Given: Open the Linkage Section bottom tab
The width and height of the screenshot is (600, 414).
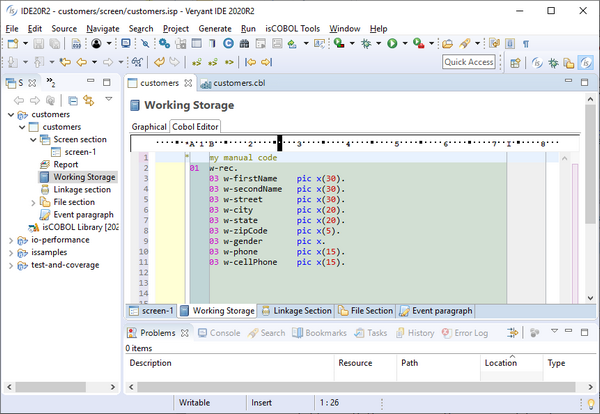Looking at the screenshot, I should (296, 311).
